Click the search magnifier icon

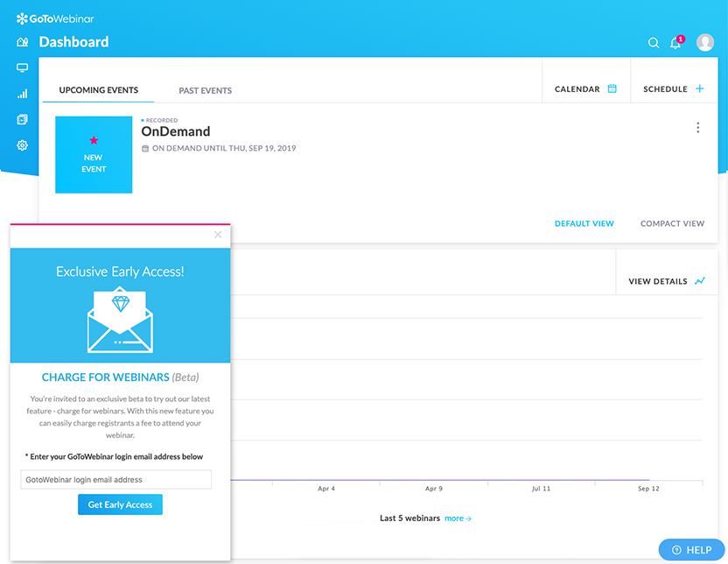click(x=654, y=43)
